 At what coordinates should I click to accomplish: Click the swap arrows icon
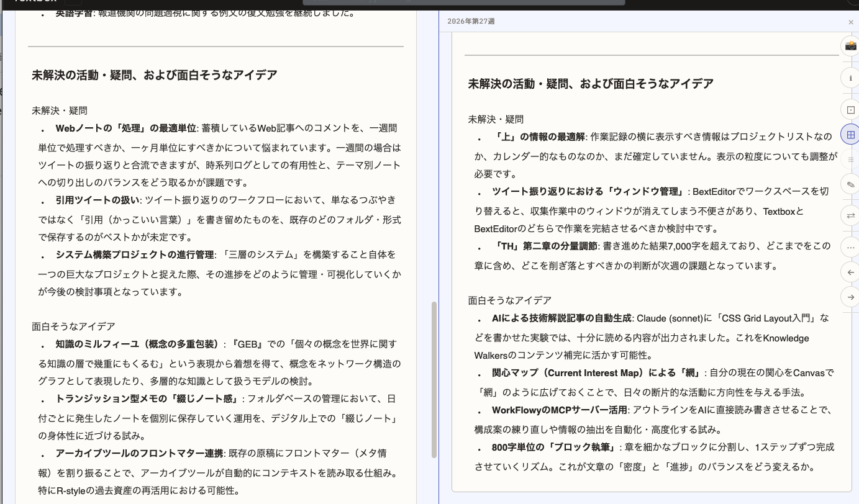(850, 215)
